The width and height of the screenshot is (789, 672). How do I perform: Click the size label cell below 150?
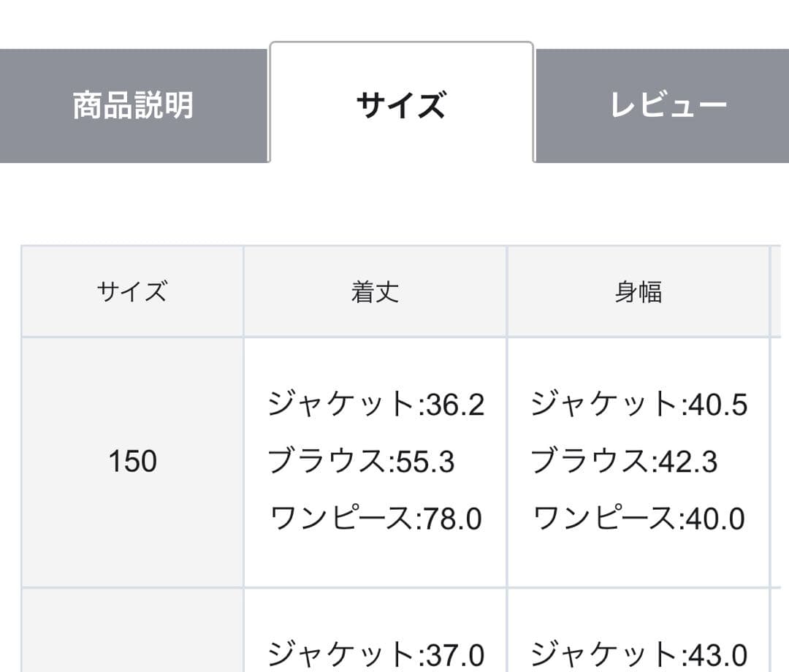click(x=132, y=632)
